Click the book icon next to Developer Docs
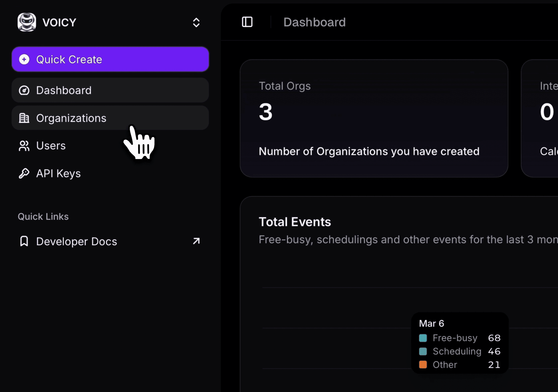Image resolution: width=558 pixels, height=392 pixels. 24,241
